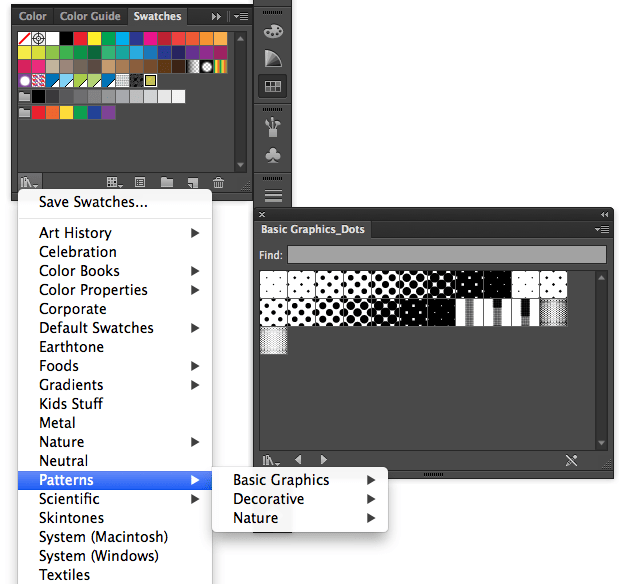Open the Color Guide icon in dock
Screen dimensions: 636x584
273,58
